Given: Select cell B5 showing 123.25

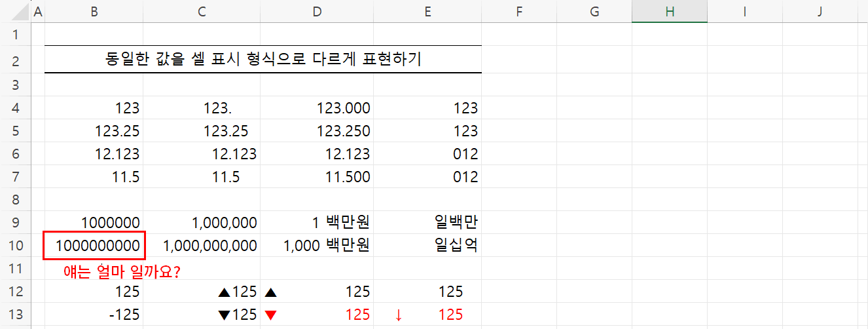Looking at the screenshot, I should point(94,131).
